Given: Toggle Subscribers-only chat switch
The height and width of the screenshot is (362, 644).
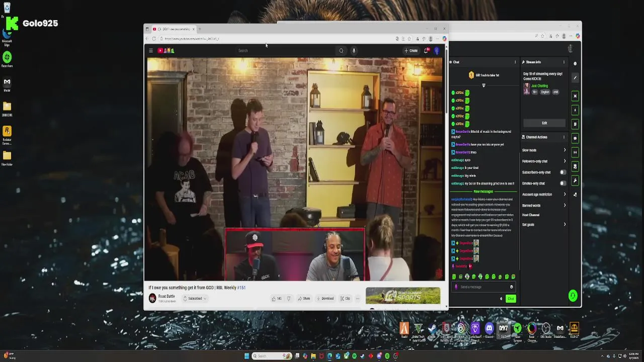Looking at the screenshot, I should click(562, 172).
